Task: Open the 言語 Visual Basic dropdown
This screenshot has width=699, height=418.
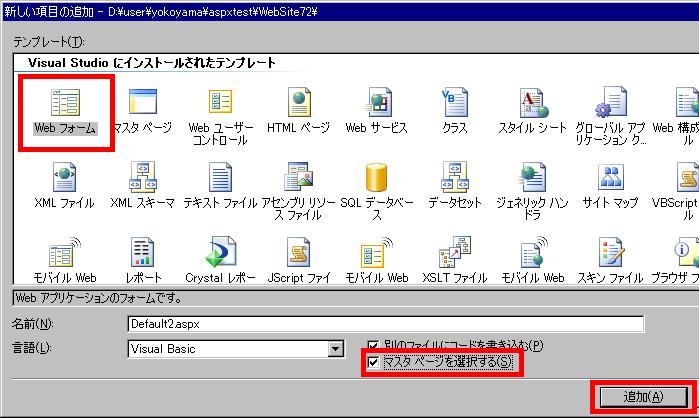Action: 335,349
